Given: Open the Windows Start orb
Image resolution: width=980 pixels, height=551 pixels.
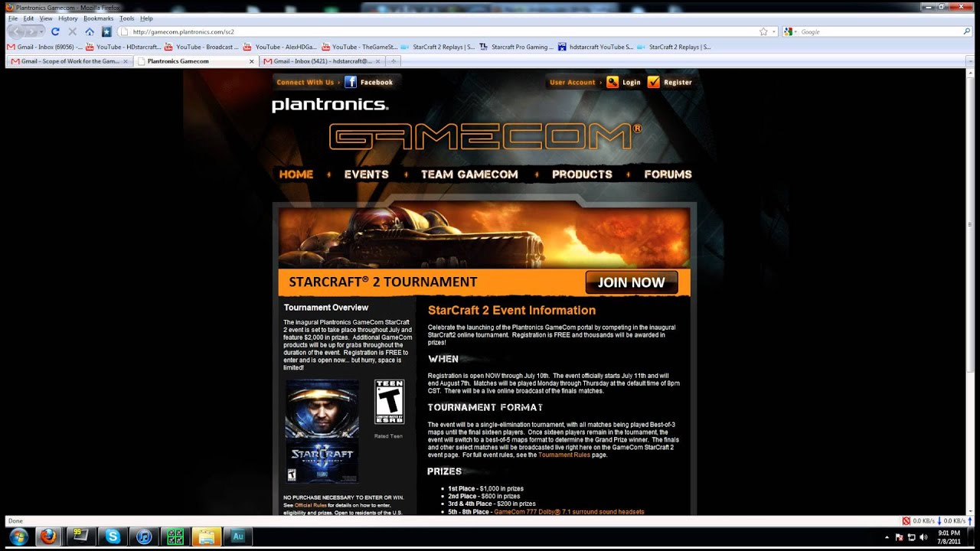Looking at the screenshot, I should click(x=18, y=536).
